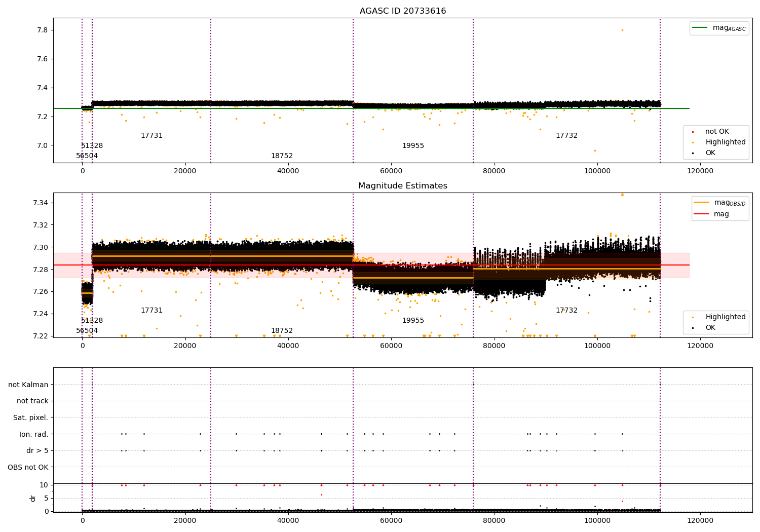Click obsid label 19955 in middle plot
The height and width of the screenshot is (532, 760).
413,321
